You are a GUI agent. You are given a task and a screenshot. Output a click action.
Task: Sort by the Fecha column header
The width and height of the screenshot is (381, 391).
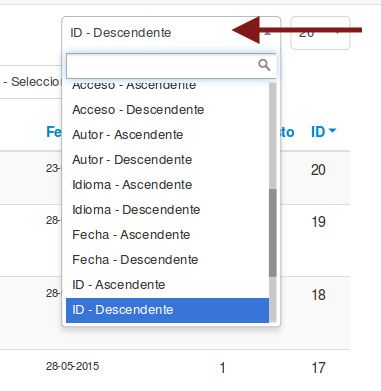coord(54,132)
